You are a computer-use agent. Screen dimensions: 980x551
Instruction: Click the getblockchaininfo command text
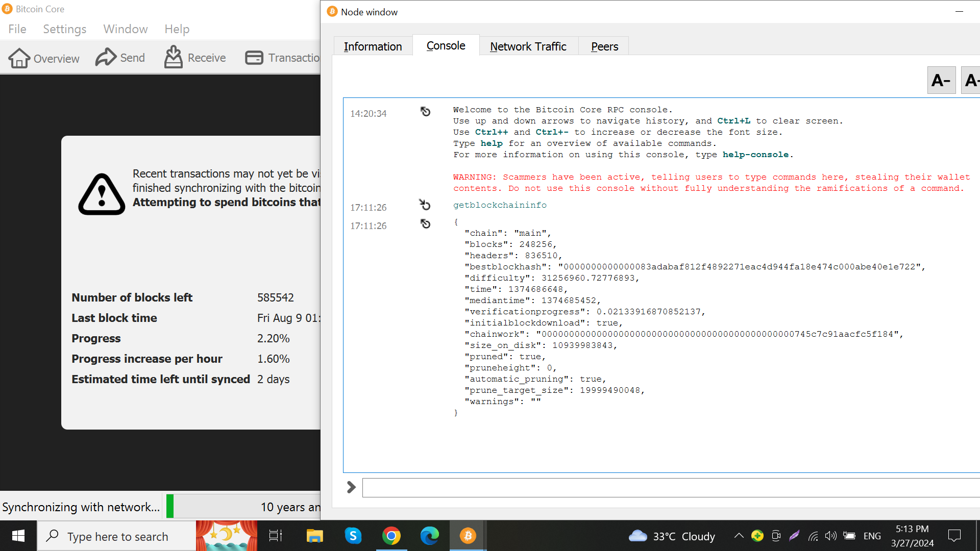pyautogui.click(x=500, y=205)
